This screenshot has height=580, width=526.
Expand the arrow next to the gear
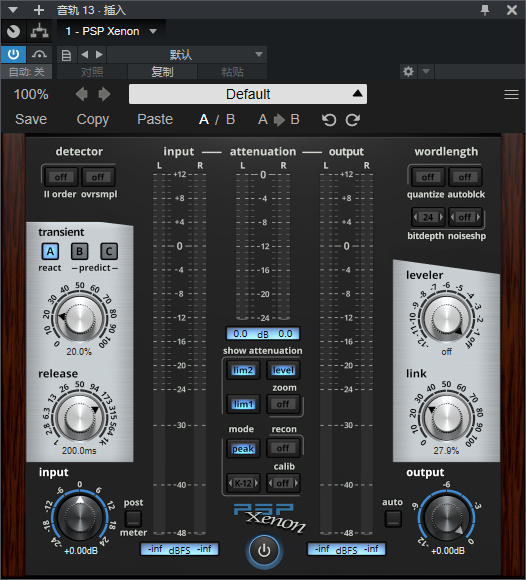[x=426, y=71]
